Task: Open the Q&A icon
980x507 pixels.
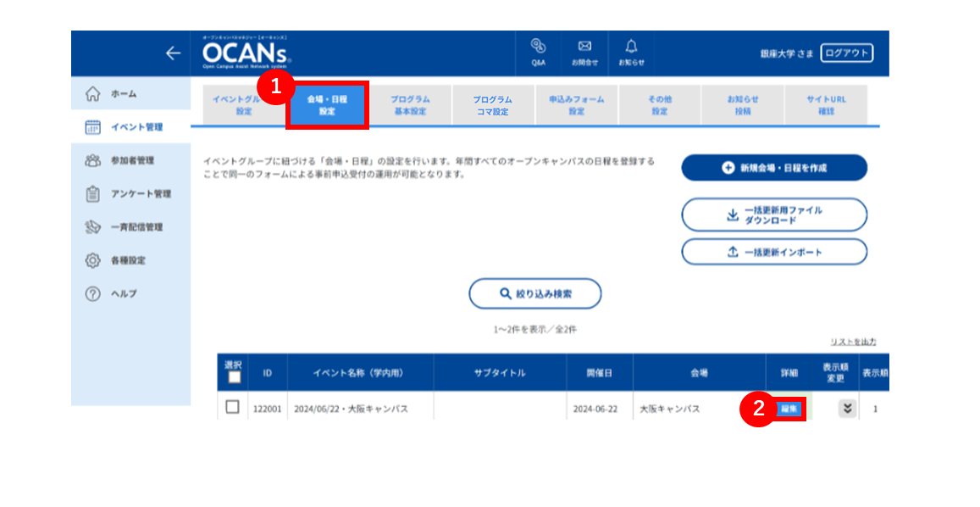Action: pos(538,53)
